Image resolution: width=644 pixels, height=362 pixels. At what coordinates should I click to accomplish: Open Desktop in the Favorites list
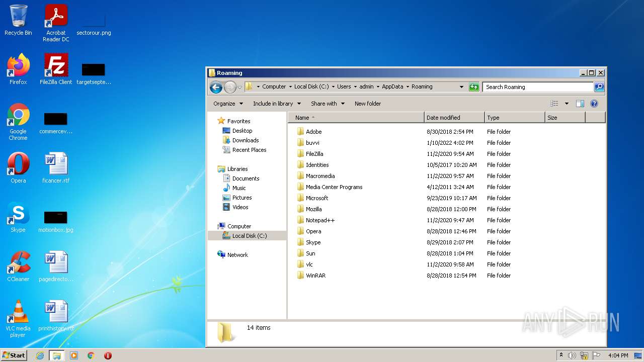pyautogui.click(x=242, y=131)
